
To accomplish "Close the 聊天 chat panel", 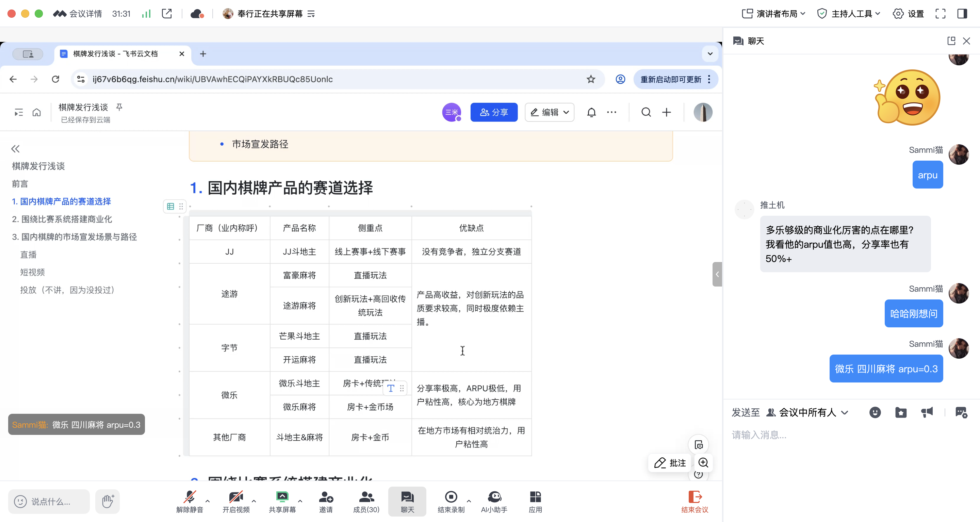I will tap(966, 41).
